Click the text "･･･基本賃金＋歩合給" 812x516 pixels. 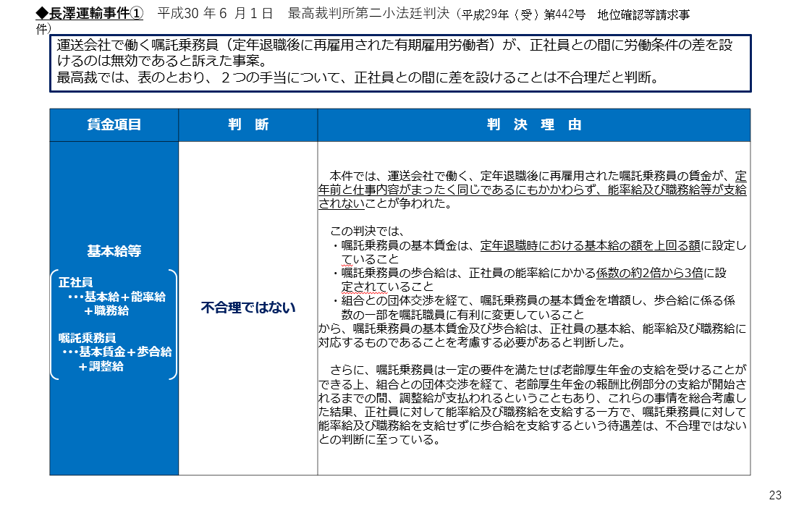[117, 352]
